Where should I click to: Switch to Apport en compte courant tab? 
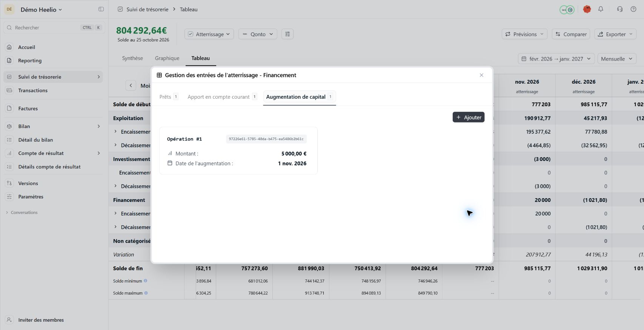pyautogui.click(x=222, y=97)
